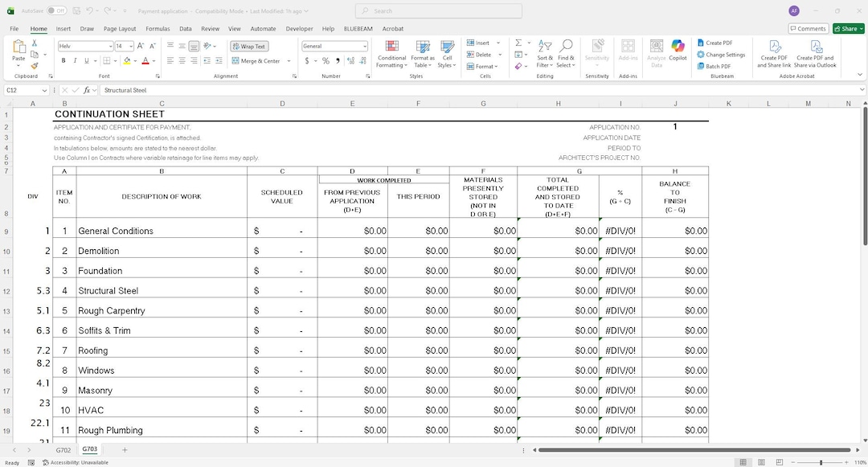Open Sort & Filter
The width and height of the screenshot is (868, 467).
point(545,54)
